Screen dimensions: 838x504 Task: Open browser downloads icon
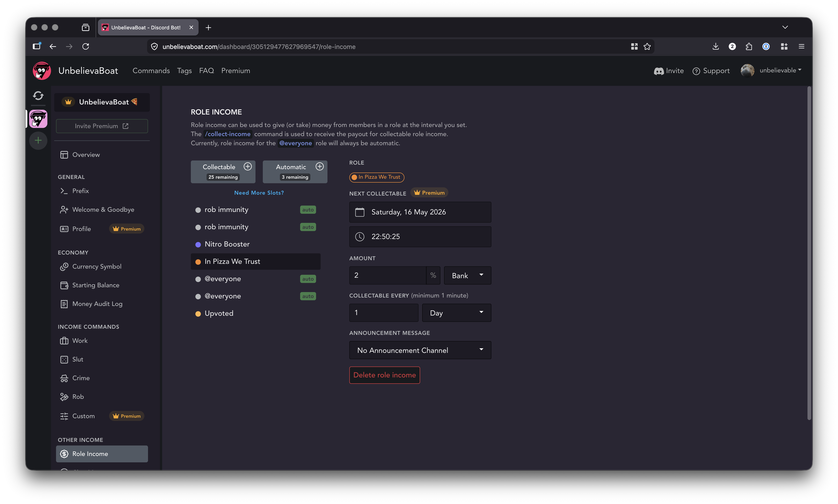(715, 46)
